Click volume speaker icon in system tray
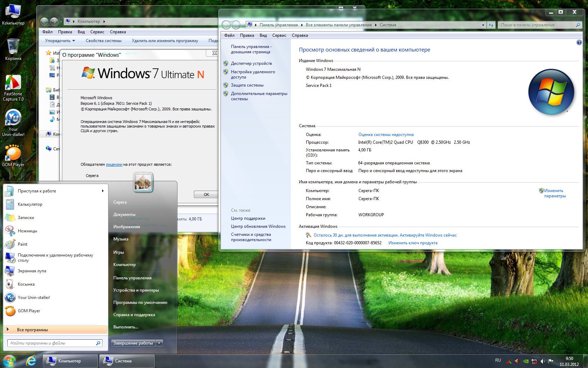The width and height of the screenshot is (588, 368). pyautogui.click(x=542, y=361)
